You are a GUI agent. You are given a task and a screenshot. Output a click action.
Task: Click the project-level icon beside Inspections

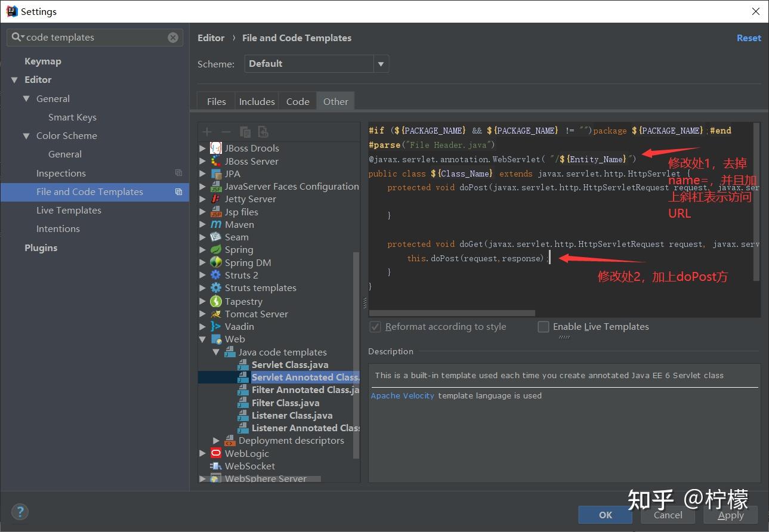(x=178, y=173)
